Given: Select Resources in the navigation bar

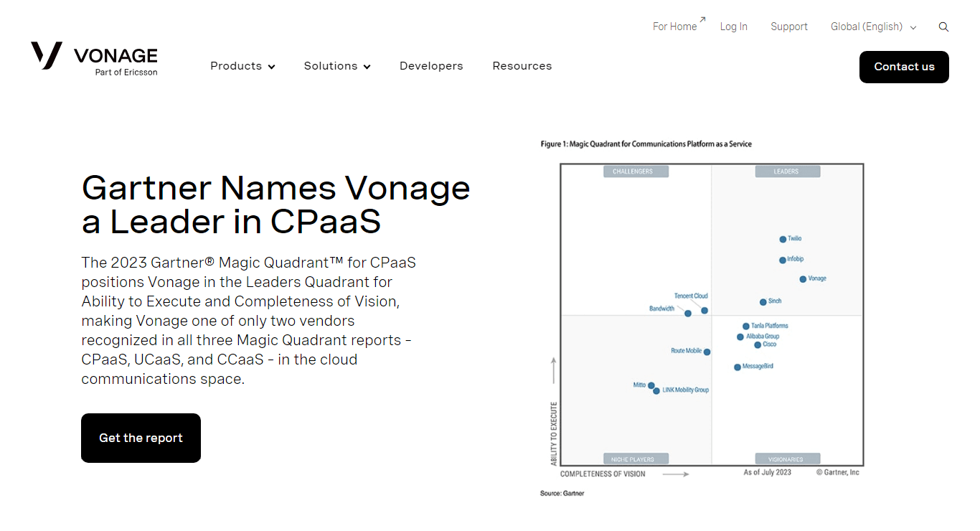Looking at the screenshot, I should coord(522,66).
